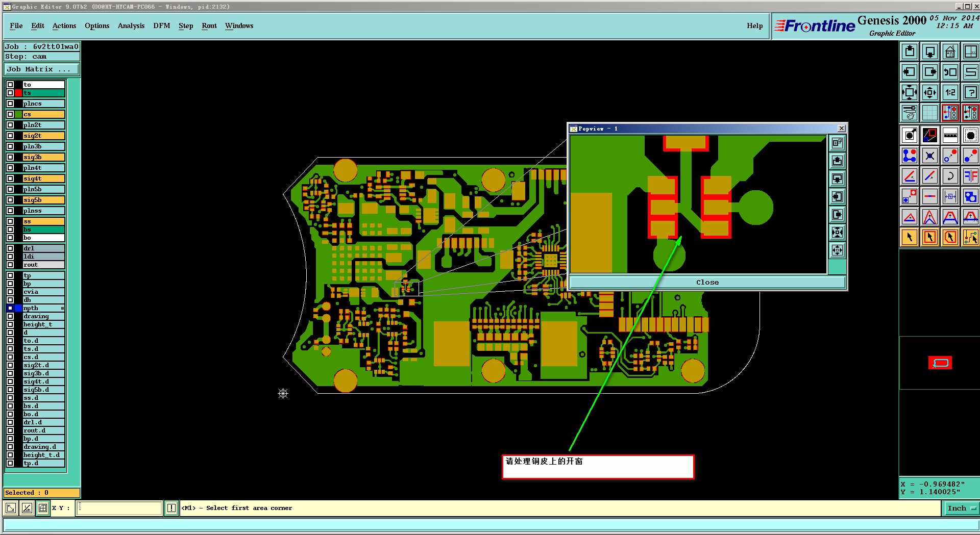The height and width of the screenshot is (535, 980).
Task: Select the tp.d layer name
Action: (44, 463)
